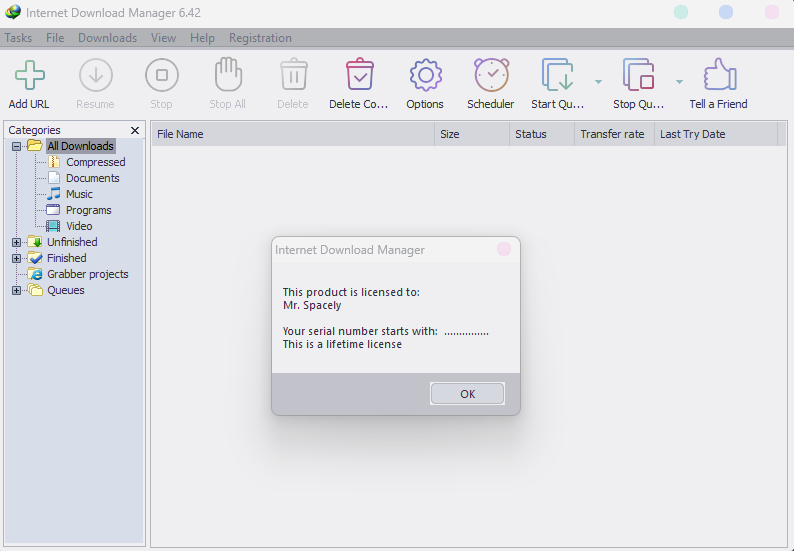
Task: Click the Compressed category zip icon
Action: click(x=54, y=162)
